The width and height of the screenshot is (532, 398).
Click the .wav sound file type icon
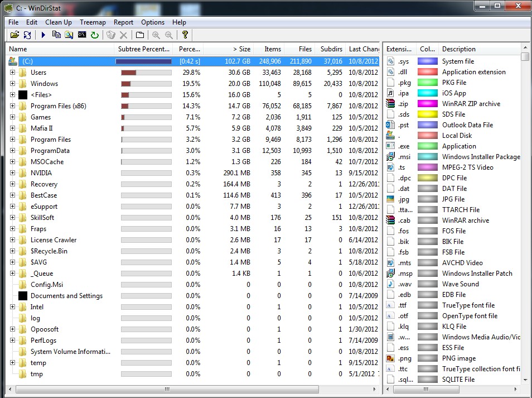390,284
